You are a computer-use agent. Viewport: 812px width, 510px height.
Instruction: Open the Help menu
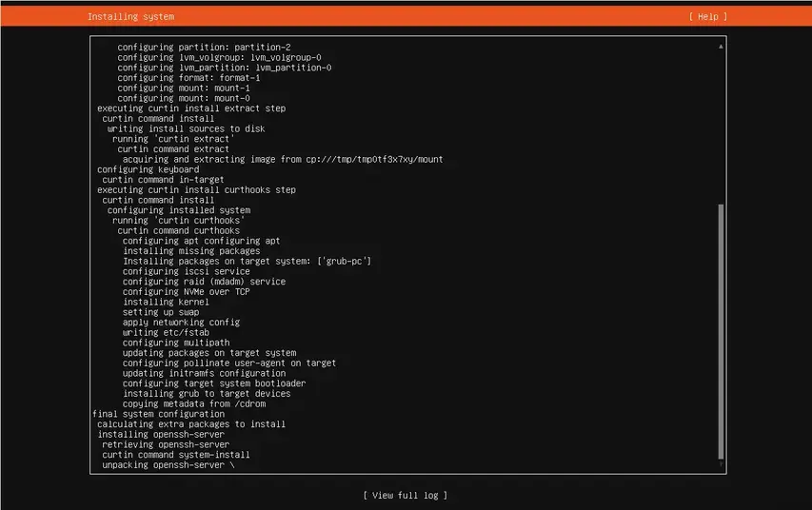click(x=707, y=16)
